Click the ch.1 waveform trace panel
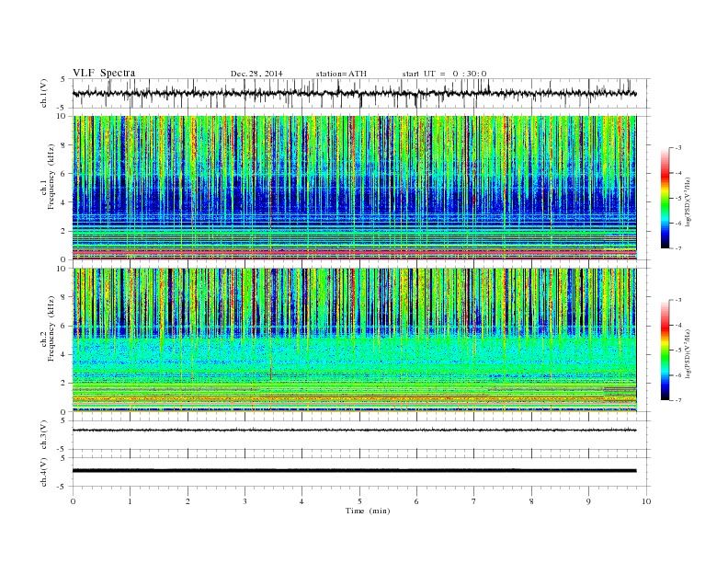Viewport: 728px width, 563px height. tap(361, 93)
